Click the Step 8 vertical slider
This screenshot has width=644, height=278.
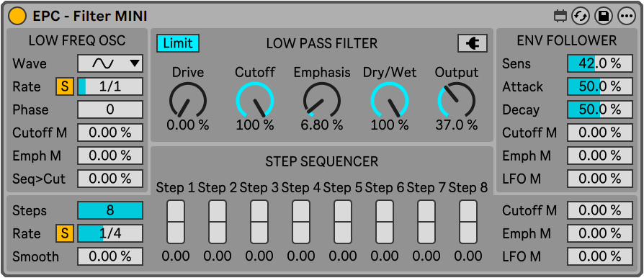coord(468,222)
